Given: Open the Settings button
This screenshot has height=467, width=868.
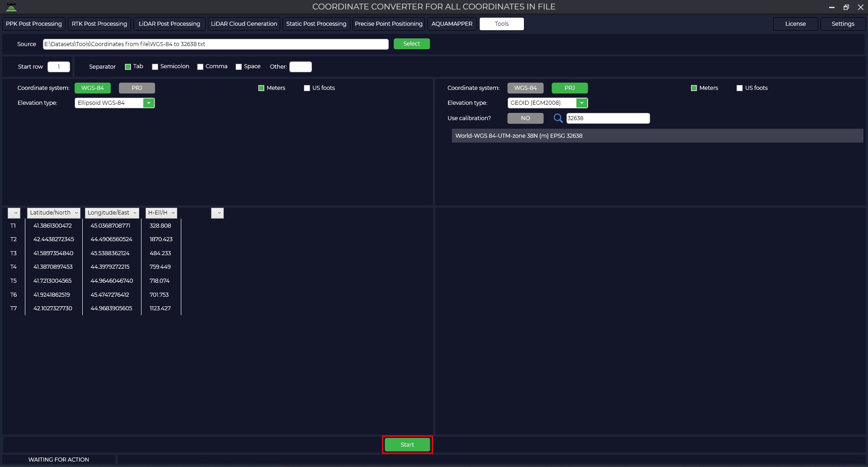Looking at the screenshot, I should pos(843,24).
